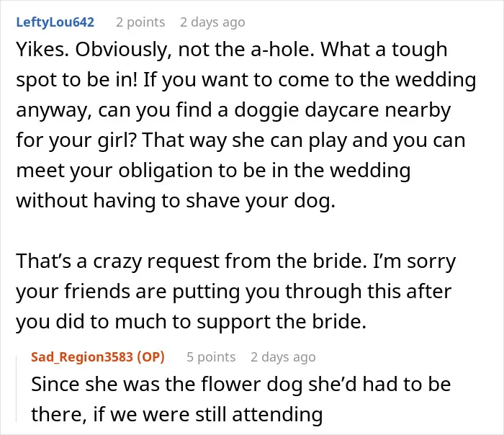Click the reply line Since she was the flower dog
This screenshot has height=435, width=504.
[x=241, y=385]
